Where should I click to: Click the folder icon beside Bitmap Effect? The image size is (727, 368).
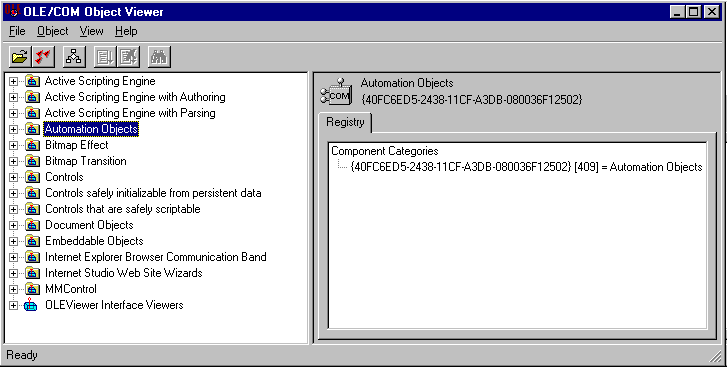click(32, 145)
